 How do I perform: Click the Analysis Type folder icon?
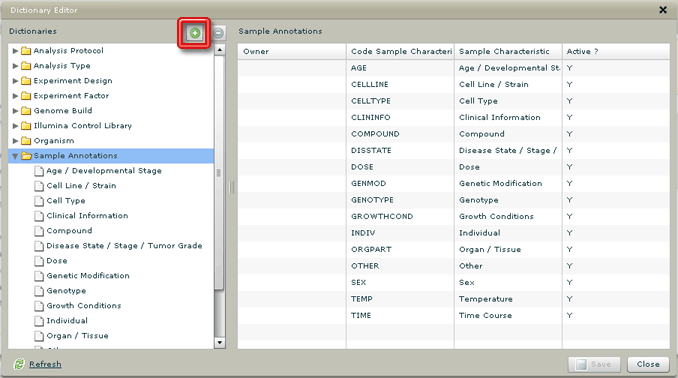(26, 66)
